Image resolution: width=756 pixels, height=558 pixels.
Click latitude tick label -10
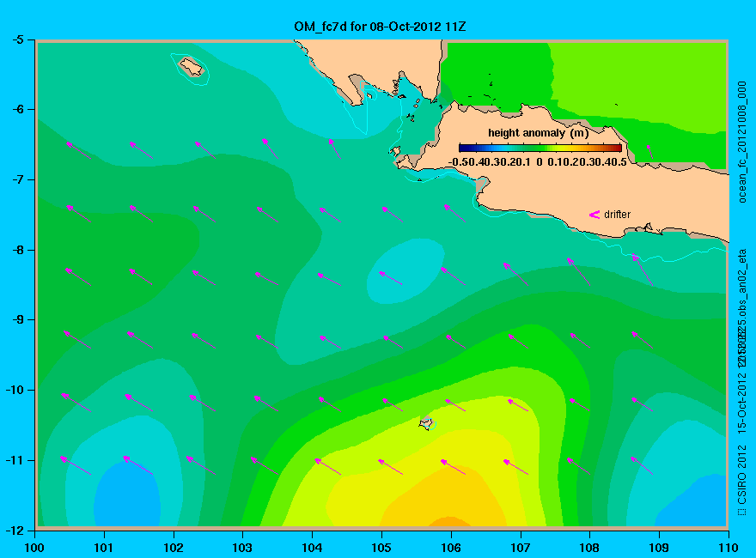click(x=15, y=390)
